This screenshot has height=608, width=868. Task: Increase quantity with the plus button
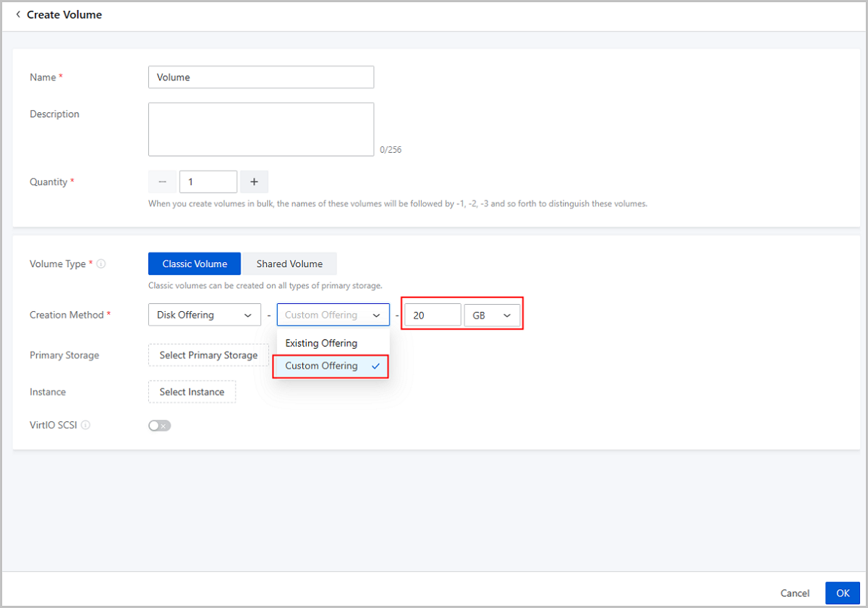[254, 182]
